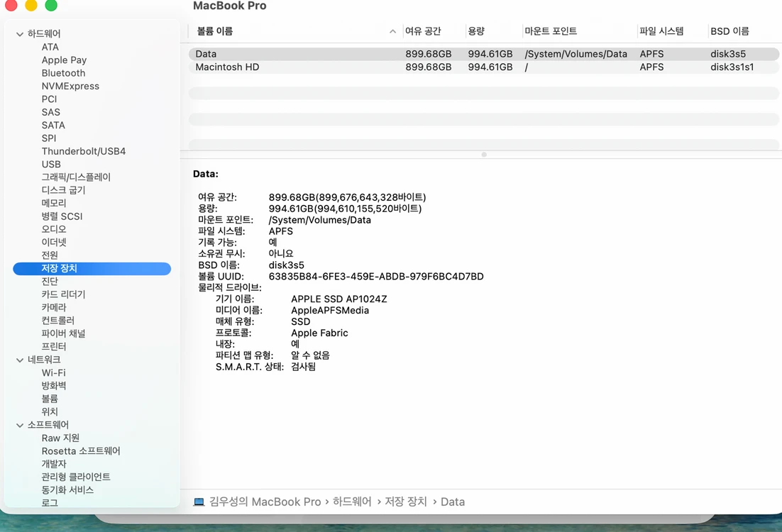Open the NVMExpress section
The image size is (782, 532).
pyautogui.click(x=70, y=86)
